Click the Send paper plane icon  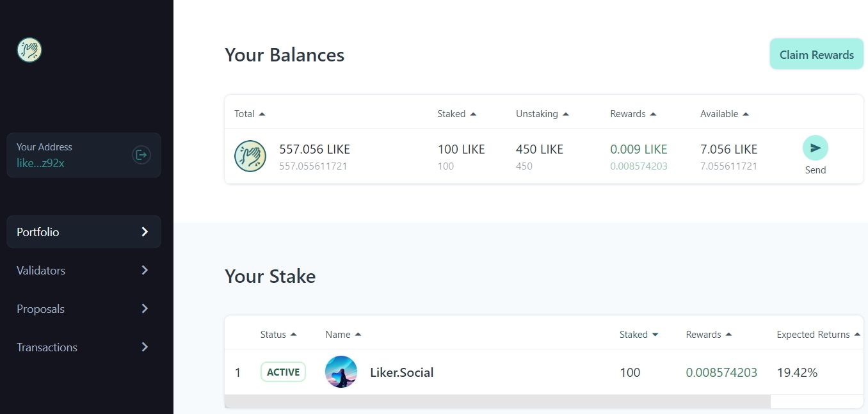click(815, 148)
